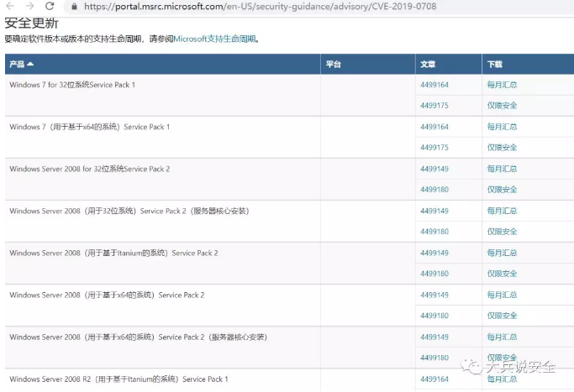Download 仅限安全 for Server 2008 x64 SP2
574x392 pixels.
(502, 316)
